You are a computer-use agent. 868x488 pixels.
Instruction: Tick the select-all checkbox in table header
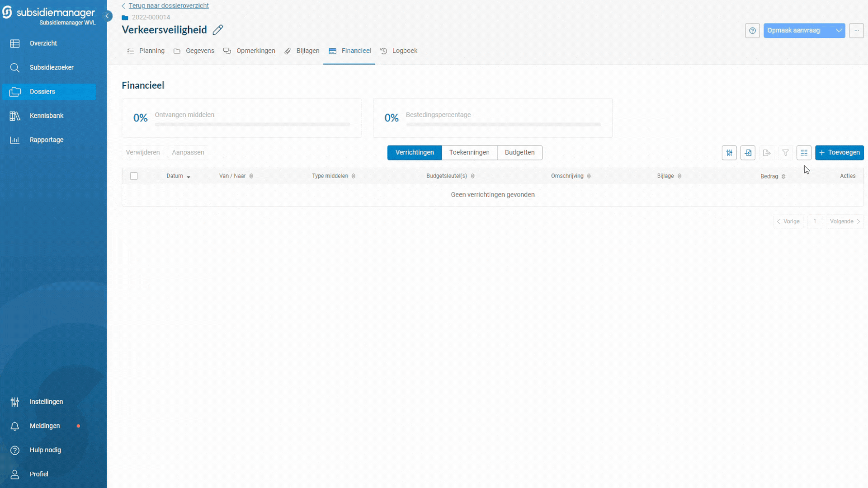click(x=134, y=176)
